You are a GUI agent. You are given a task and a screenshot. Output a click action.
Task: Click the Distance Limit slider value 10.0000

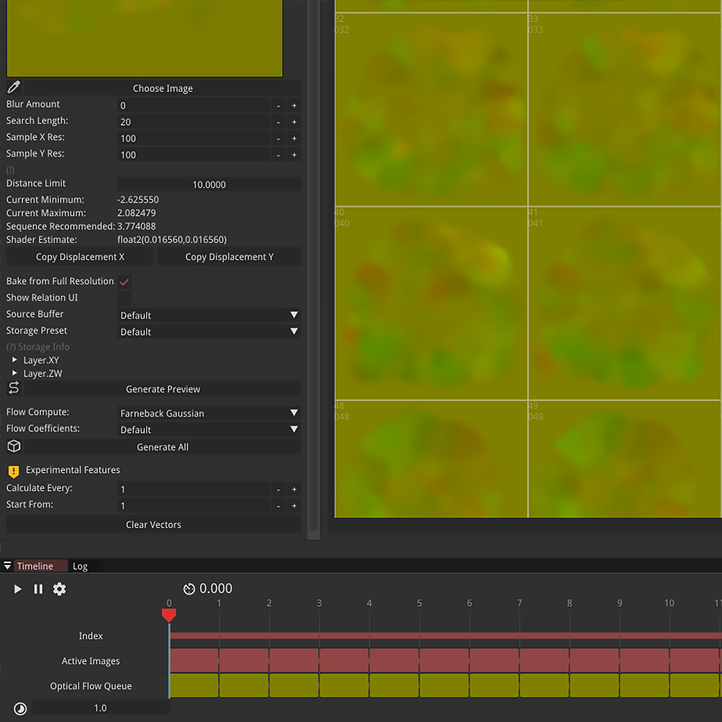209,184
